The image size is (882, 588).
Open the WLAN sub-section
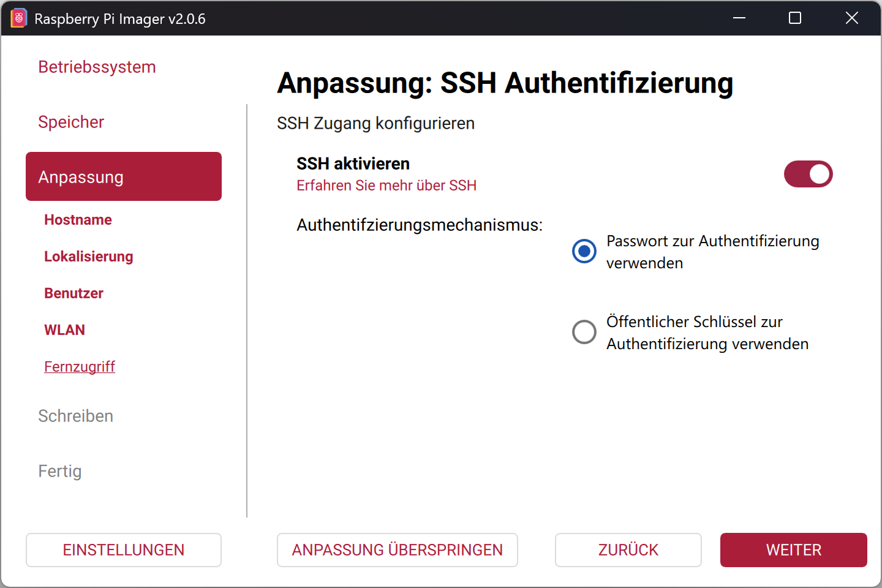click(64, 330)
